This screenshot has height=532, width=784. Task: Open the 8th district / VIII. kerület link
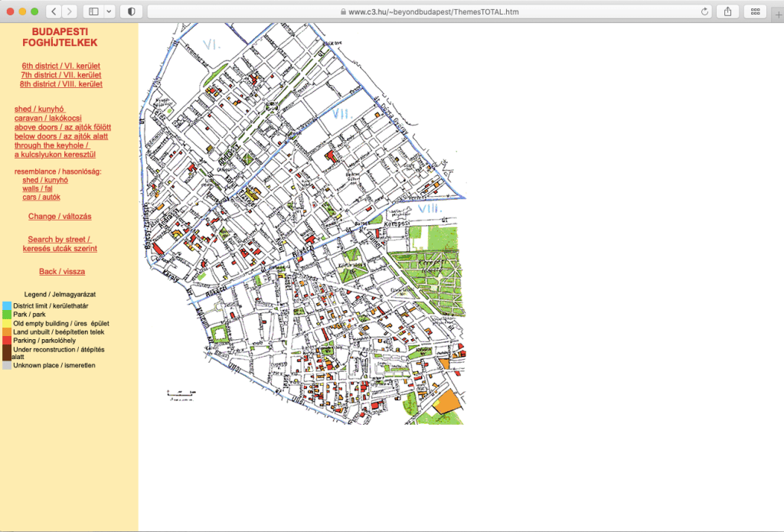tap(61, 84)
